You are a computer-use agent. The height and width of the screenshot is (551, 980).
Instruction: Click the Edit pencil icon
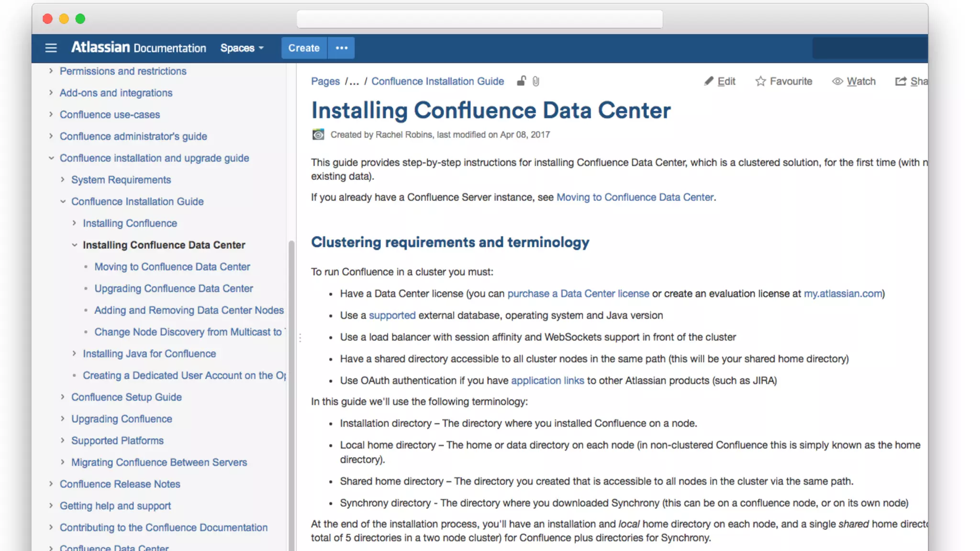[x=709, y=81]
